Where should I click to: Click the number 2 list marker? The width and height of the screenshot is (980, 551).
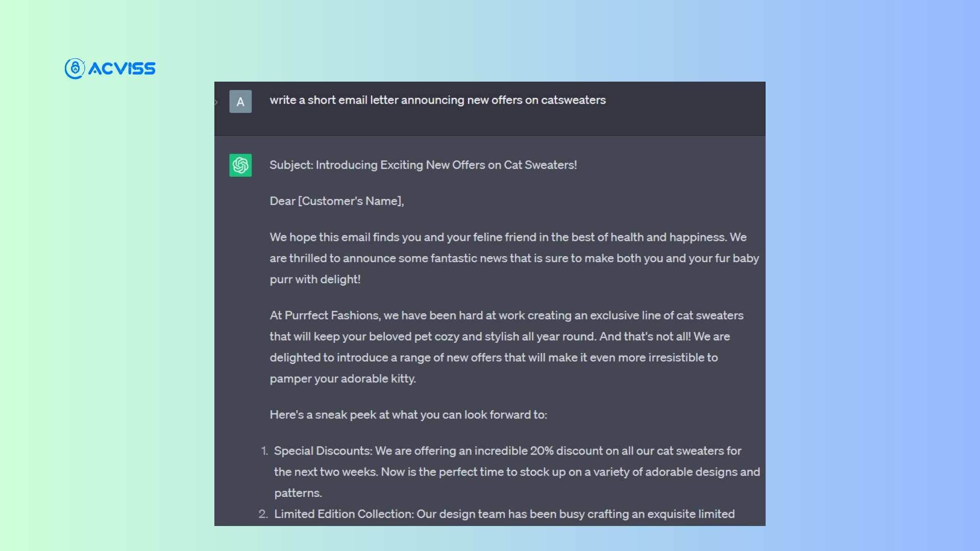tap(263, 514)
